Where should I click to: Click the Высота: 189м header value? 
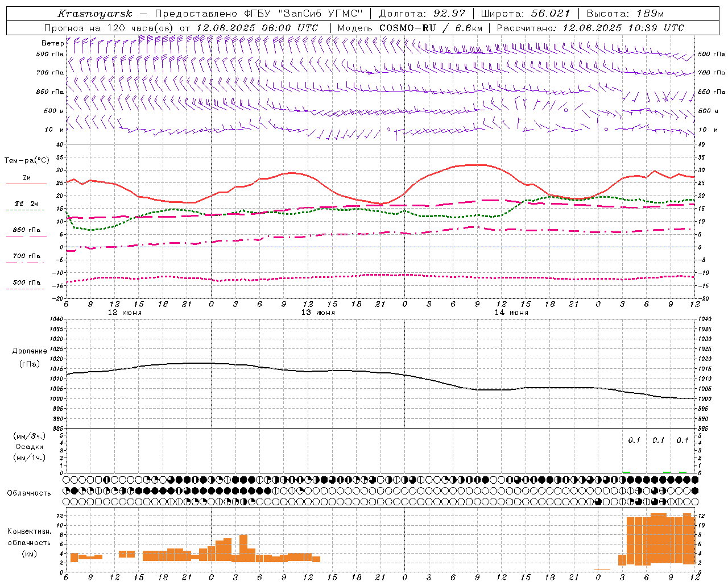tap(624, 14)
